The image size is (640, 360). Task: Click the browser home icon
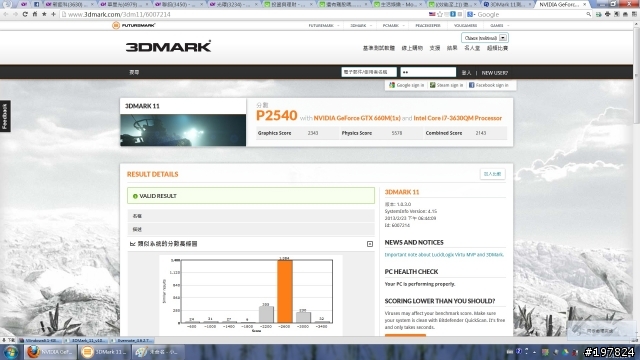(x=35, y=14)
